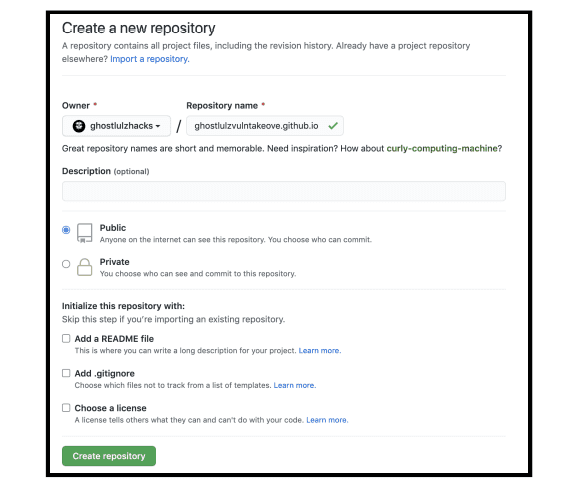This screenshot has width=569, height=488.
Task: Focus the Repository name input field
Action: click(265, 126)
